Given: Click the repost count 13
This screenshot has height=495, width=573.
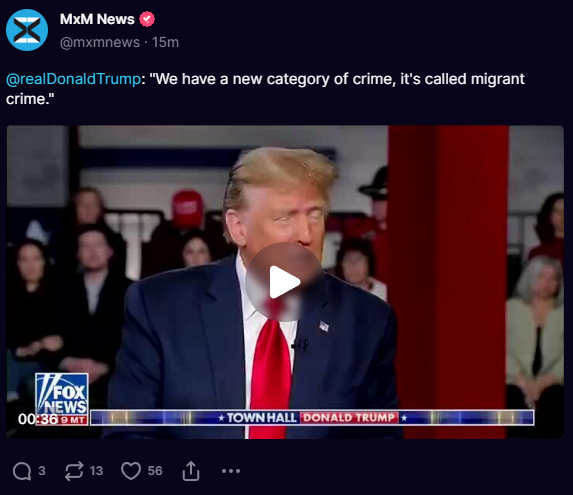Looking at the screenshot, I should coord(96,471).
